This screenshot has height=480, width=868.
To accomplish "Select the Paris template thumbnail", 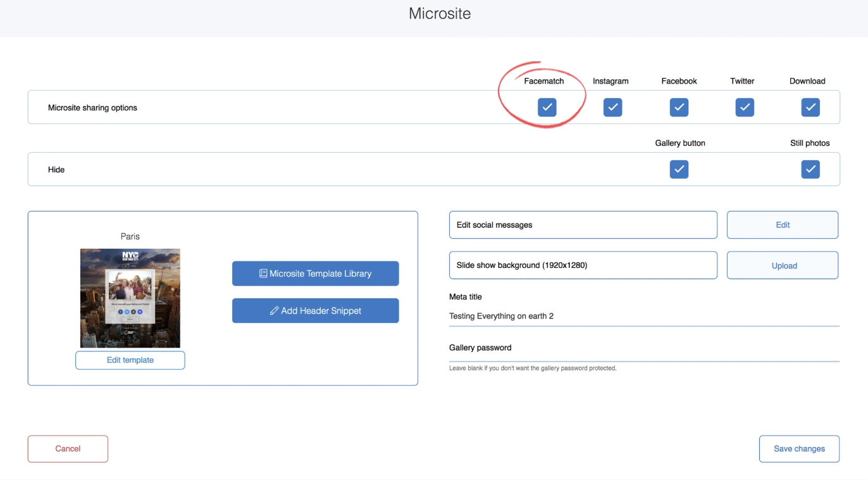I will tap(130, 298).
